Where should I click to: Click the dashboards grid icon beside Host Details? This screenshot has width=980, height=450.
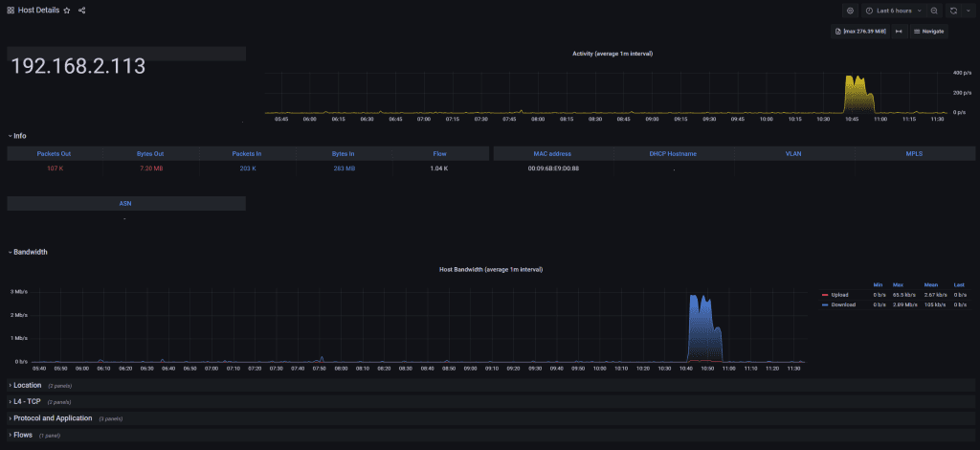tap(11, 11)
